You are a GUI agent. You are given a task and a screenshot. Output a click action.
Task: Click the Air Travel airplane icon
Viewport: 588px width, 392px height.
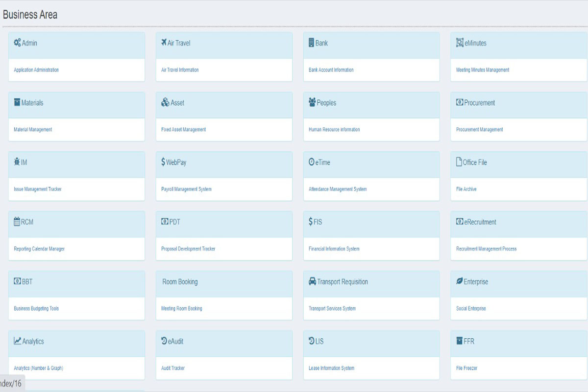tap(164, 43)
